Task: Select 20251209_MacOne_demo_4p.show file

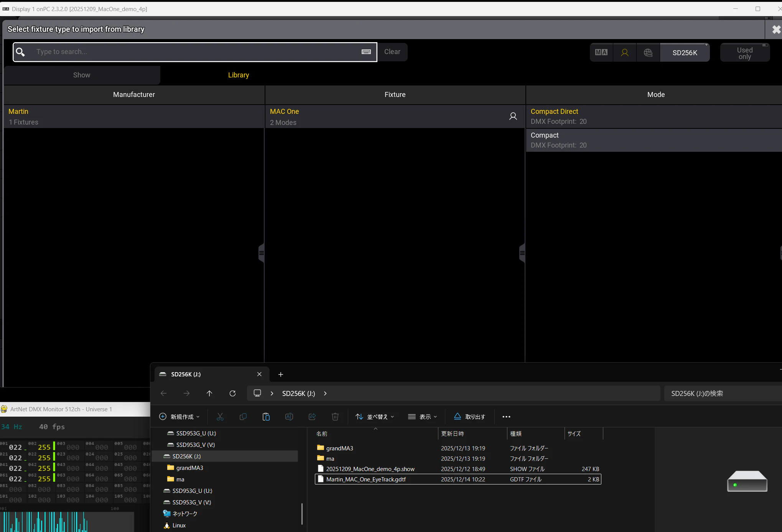Action: click(458, 469)
